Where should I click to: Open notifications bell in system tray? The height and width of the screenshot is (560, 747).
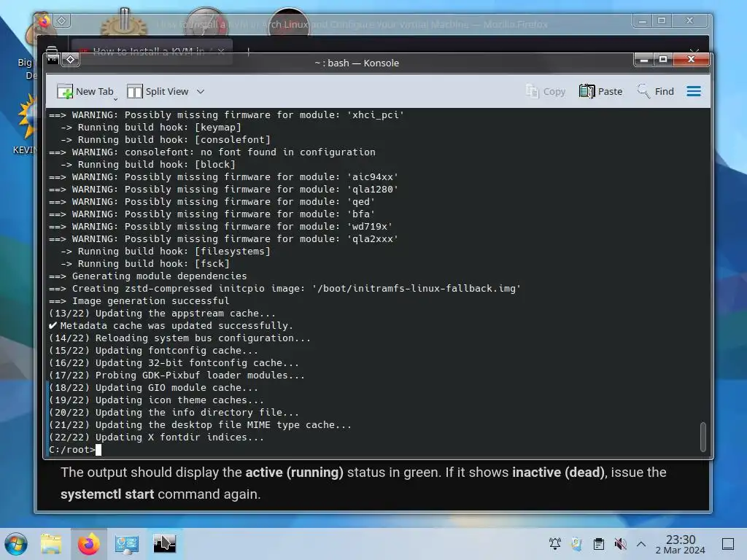555,544
